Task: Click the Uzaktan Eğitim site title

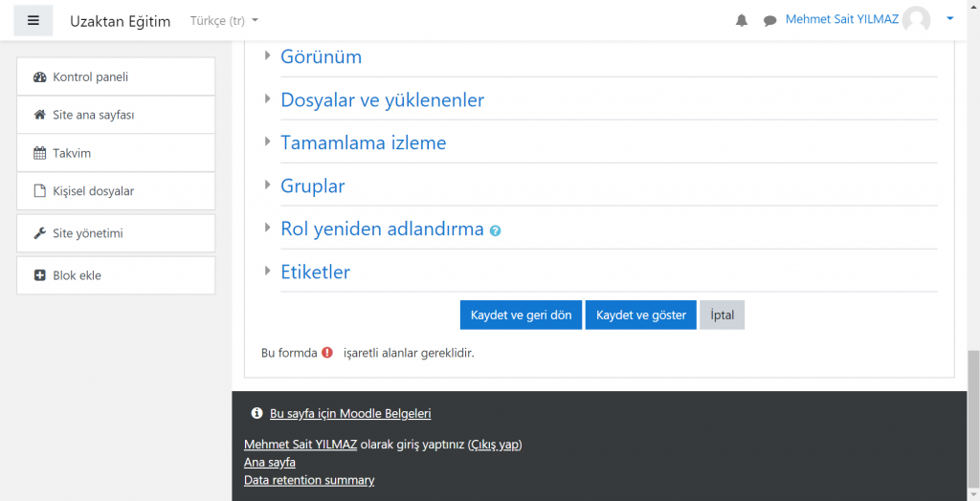Action: (120, 21)
